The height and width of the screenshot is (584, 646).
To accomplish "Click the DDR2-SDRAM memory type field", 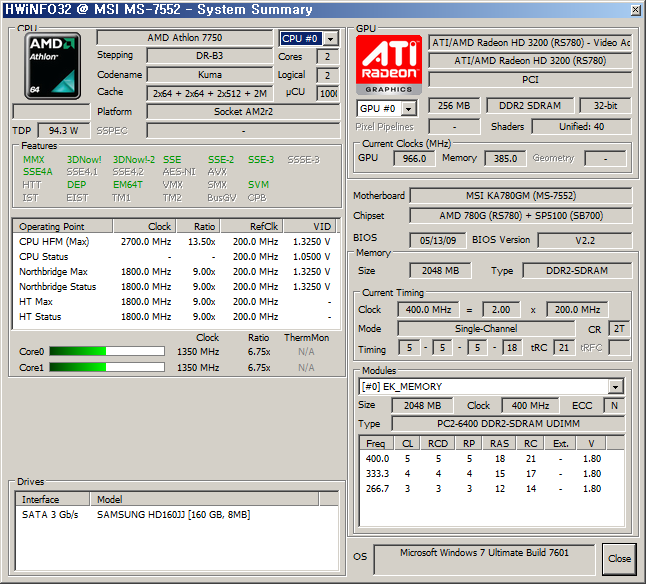I will tap(577, 271).
